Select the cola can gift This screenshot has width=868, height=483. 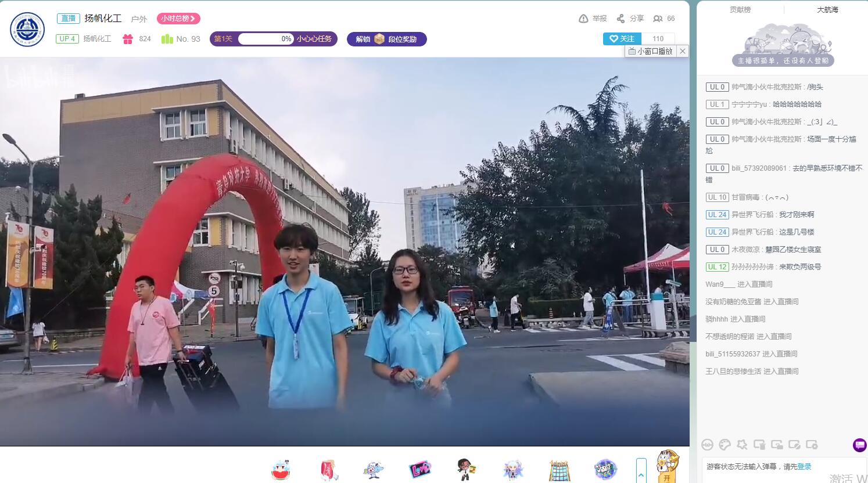pyautogui.click(x=328, y=470)
